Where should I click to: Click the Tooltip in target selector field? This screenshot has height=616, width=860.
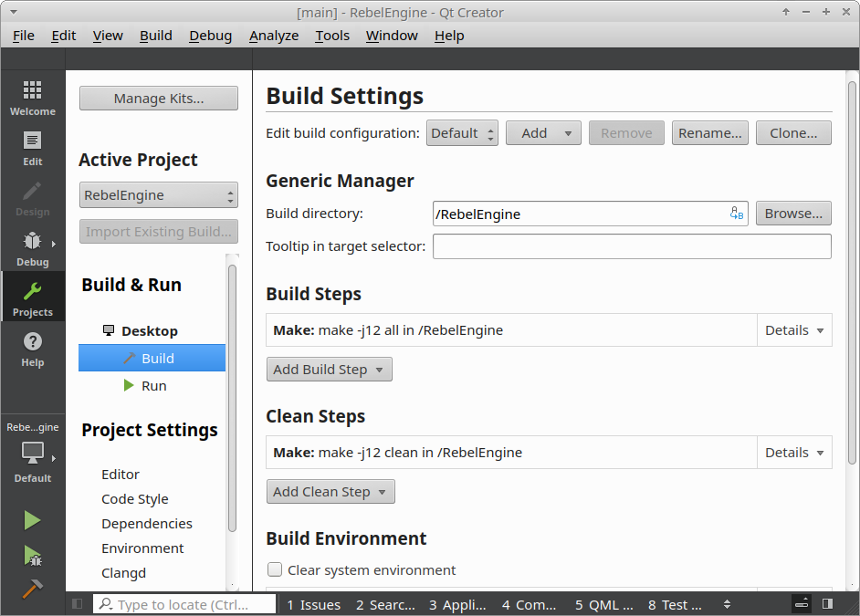pyautogui.click(x=632, y=246)
